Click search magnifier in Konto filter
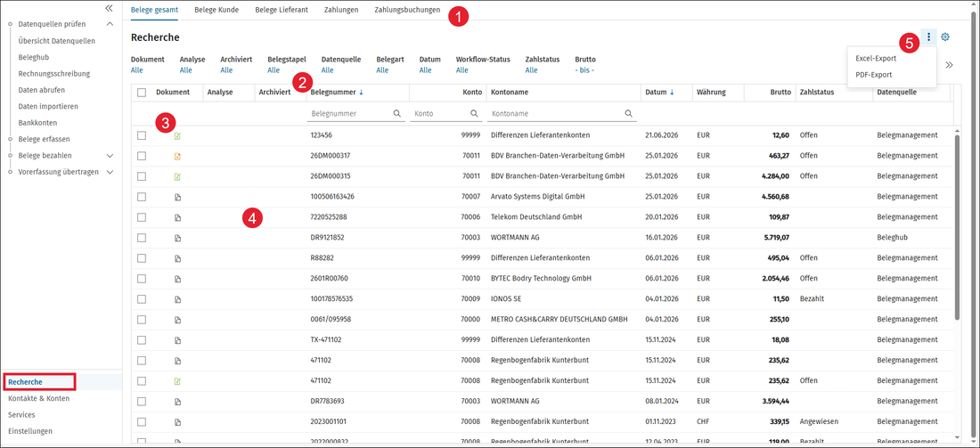Screen dimensions: 980x448 tap(474, 114)
